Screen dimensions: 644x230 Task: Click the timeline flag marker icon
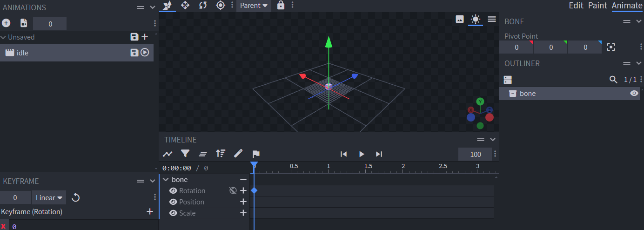256,154
